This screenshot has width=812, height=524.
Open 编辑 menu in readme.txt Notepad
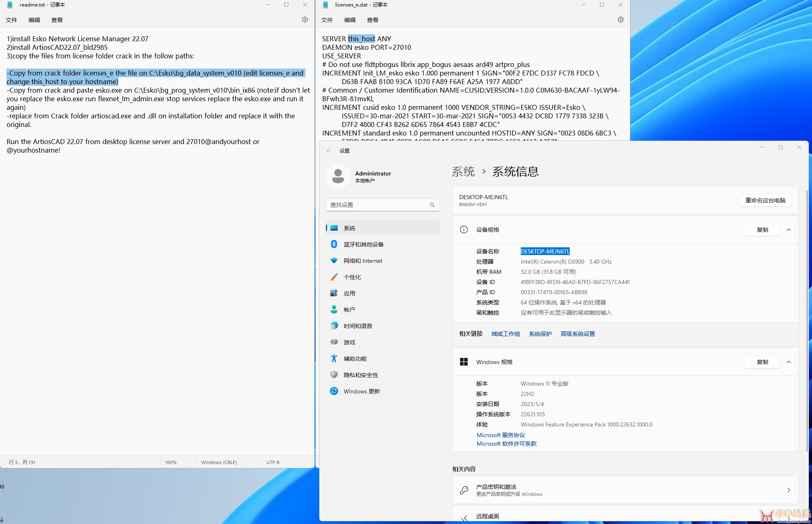click(x=34, y=20)
